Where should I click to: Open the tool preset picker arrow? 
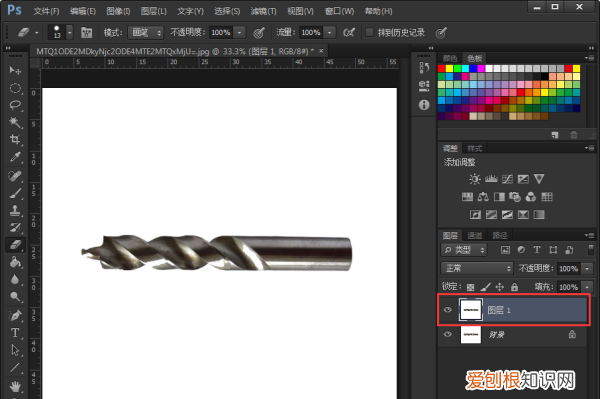[x=37, y=33]
